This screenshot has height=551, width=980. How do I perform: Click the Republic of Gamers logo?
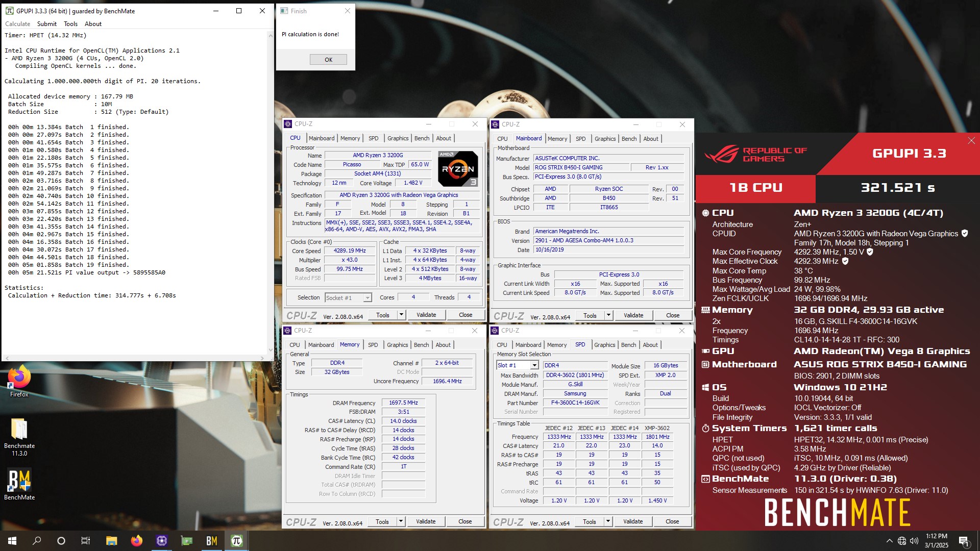(x=755, y=154)
